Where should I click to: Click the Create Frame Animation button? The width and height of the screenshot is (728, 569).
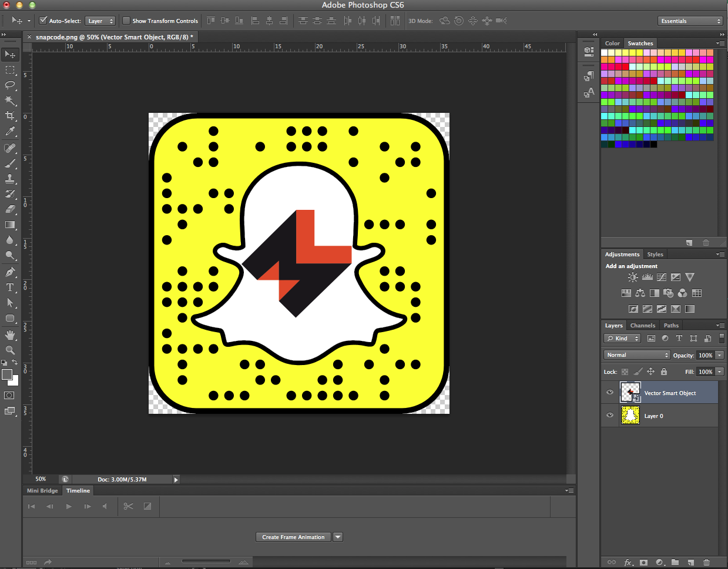pyautogui.click(x=293, y=537)
